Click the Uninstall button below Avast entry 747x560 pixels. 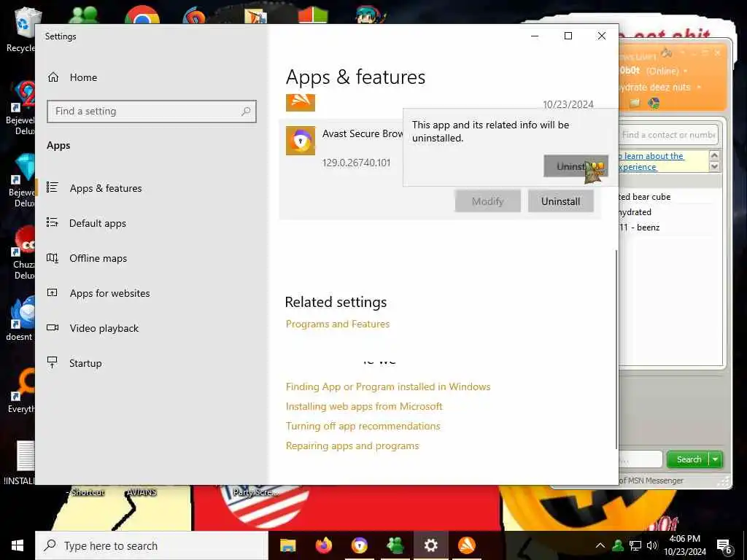click(560, 201)
